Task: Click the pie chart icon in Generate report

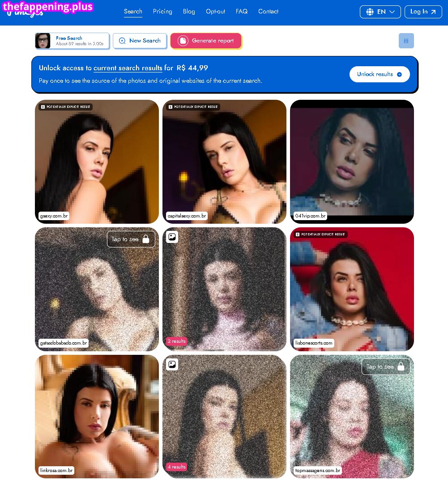Action: [183, 41]
